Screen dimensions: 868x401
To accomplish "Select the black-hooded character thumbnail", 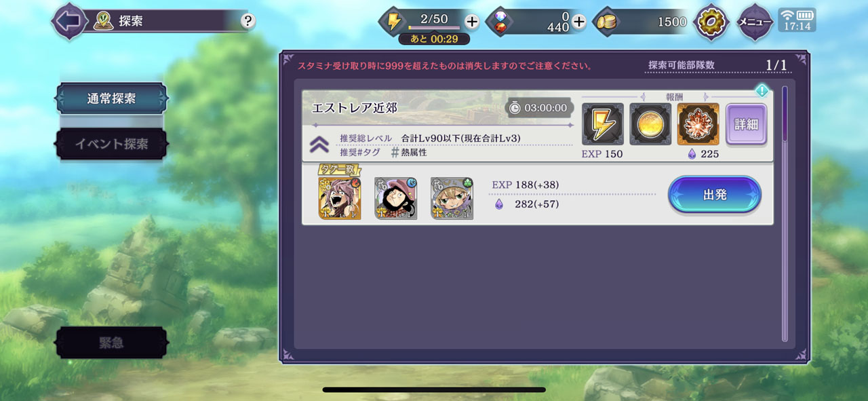I will pos(395,199).
